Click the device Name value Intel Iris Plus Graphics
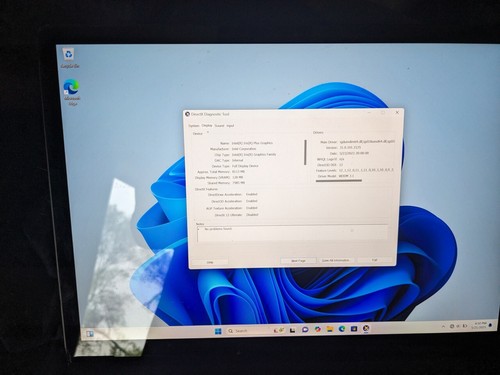This screenshot has width=500, height=375. pos(252,143)
